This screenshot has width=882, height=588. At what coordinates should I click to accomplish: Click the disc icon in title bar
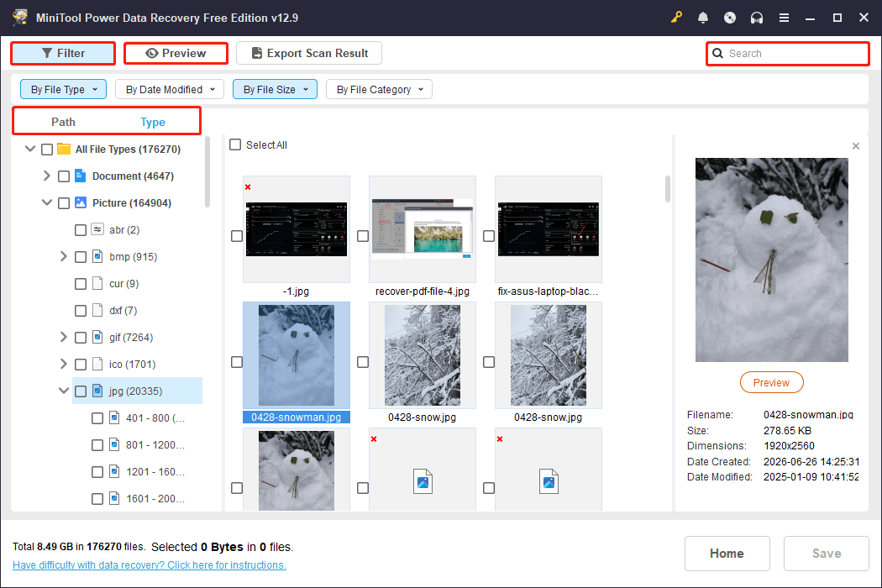pos(730,18)
